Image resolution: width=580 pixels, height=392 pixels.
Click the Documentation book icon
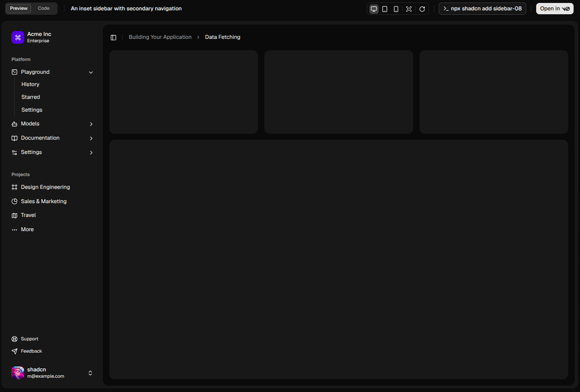point(14,138)
